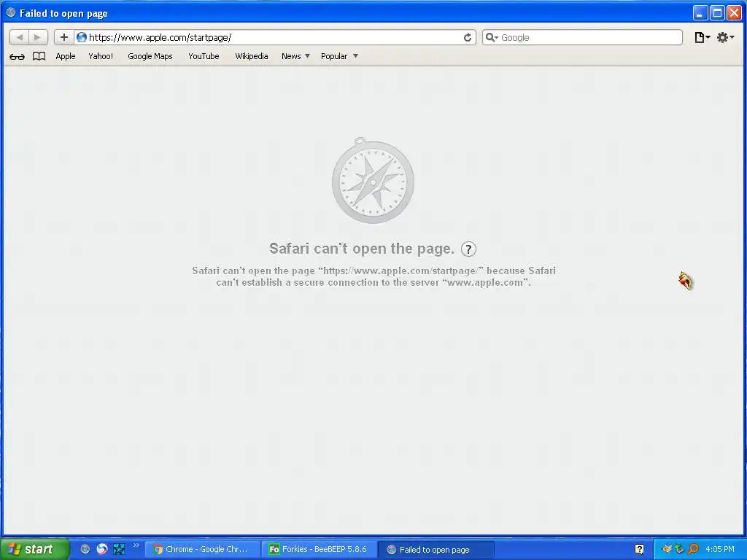The image size is (747, 560).
Task: Open the Google Maps bookmark
Action: [150, 56]
